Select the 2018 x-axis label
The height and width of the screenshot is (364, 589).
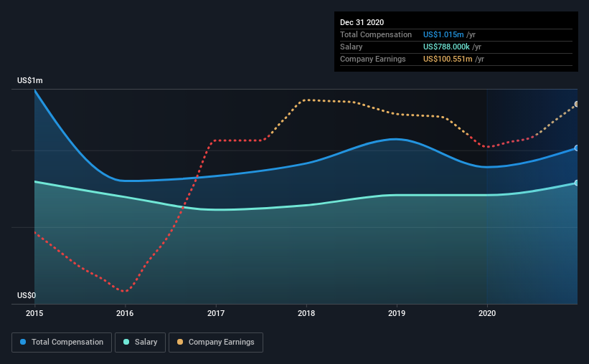click(306, 313)
